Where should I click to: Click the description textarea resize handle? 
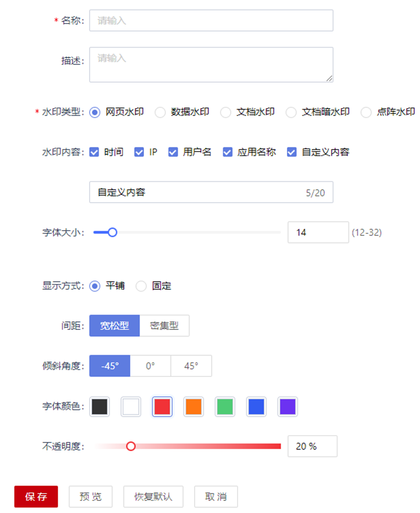329,79
